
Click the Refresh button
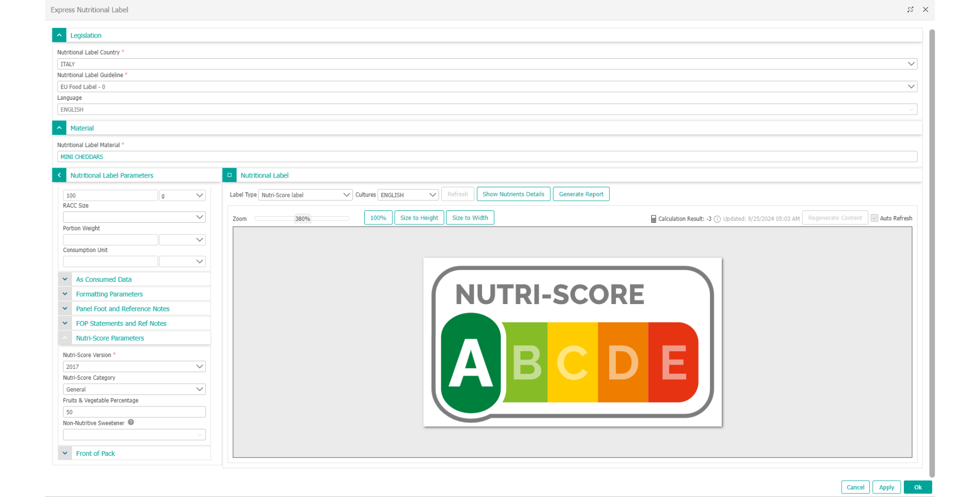click(457, 194)
